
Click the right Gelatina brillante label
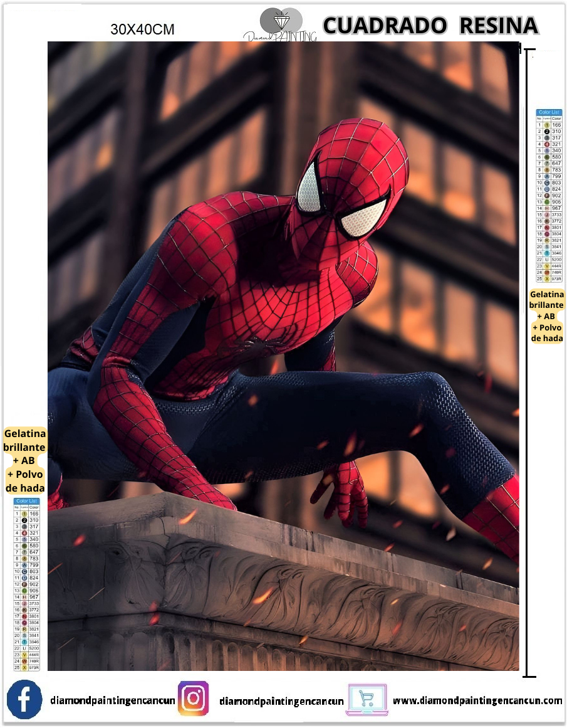click(x=547, y=317)
